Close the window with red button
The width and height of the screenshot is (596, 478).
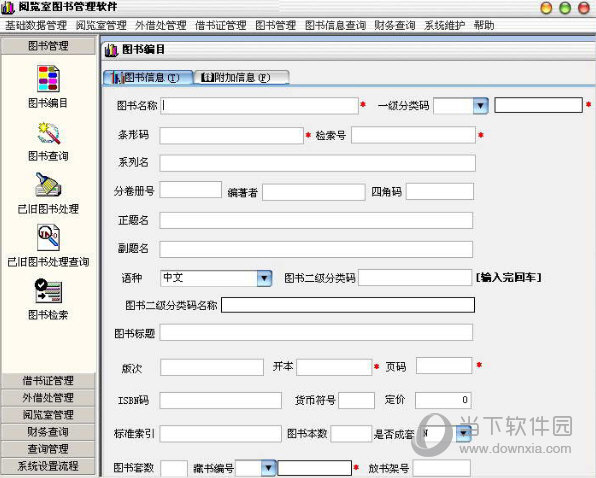[583, 8]
